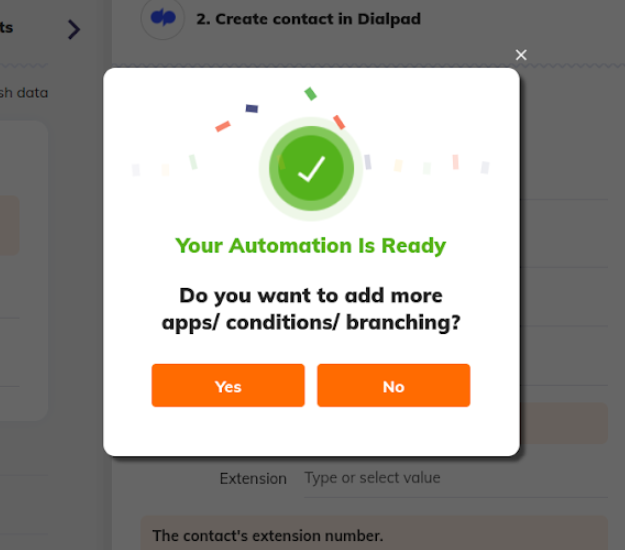Click the Dialpad app logo icon
This screenshot has width=625, height=550.
[x=163, y=18]
